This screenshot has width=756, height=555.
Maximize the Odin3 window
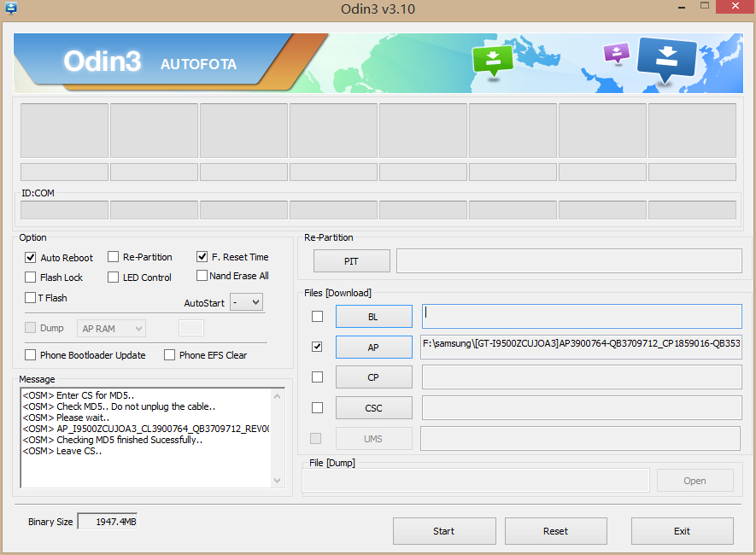(x=705, y=6)
